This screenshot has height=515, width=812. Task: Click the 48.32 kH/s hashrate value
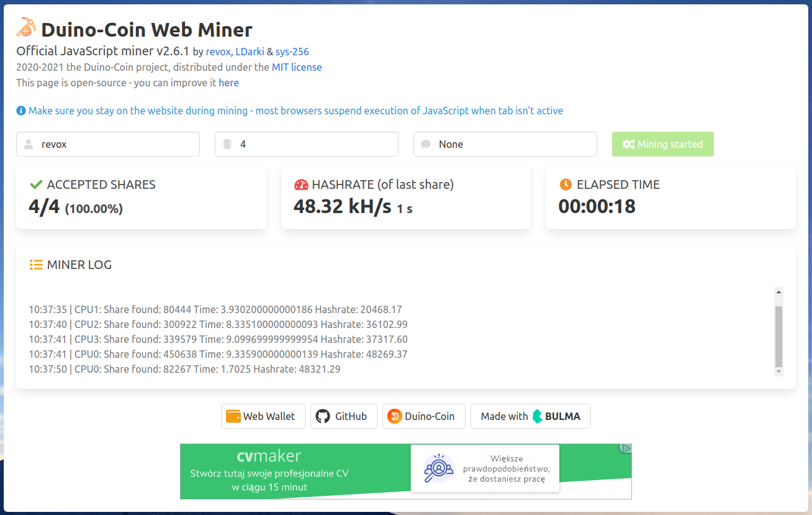click(343, 206)
